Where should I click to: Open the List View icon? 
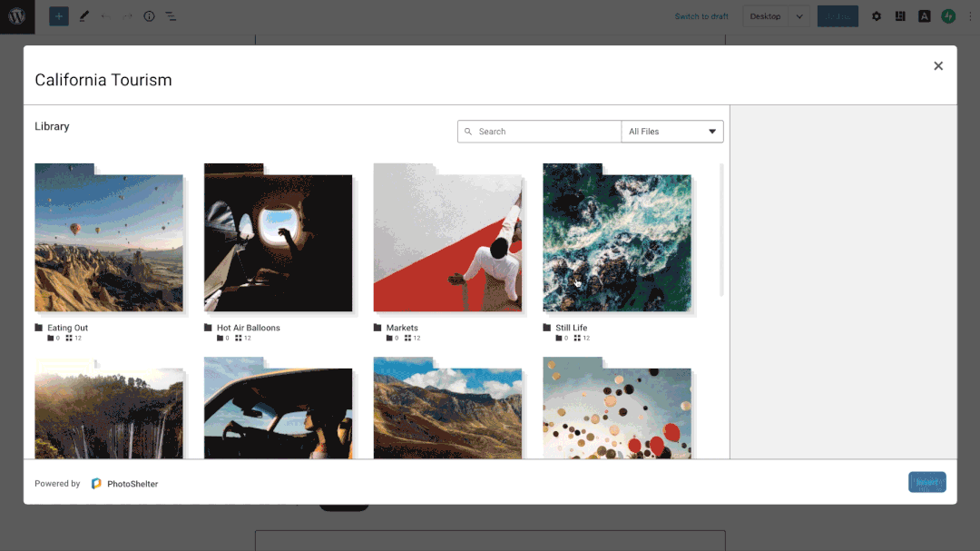tap(171, 15)
